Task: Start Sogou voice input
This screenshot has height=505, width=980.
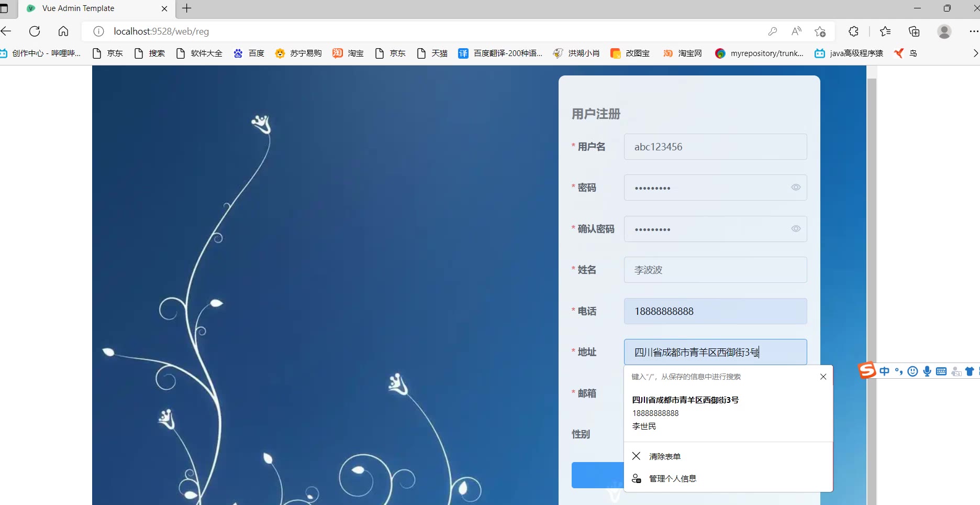Action: (927, 371)
